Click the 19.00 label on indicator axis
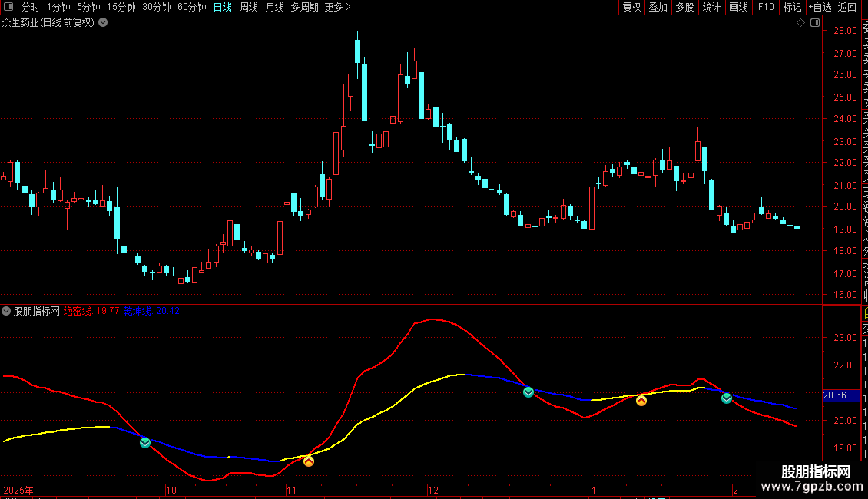Image resolution: width=868 pixels, height=499 pixels. 845,448
